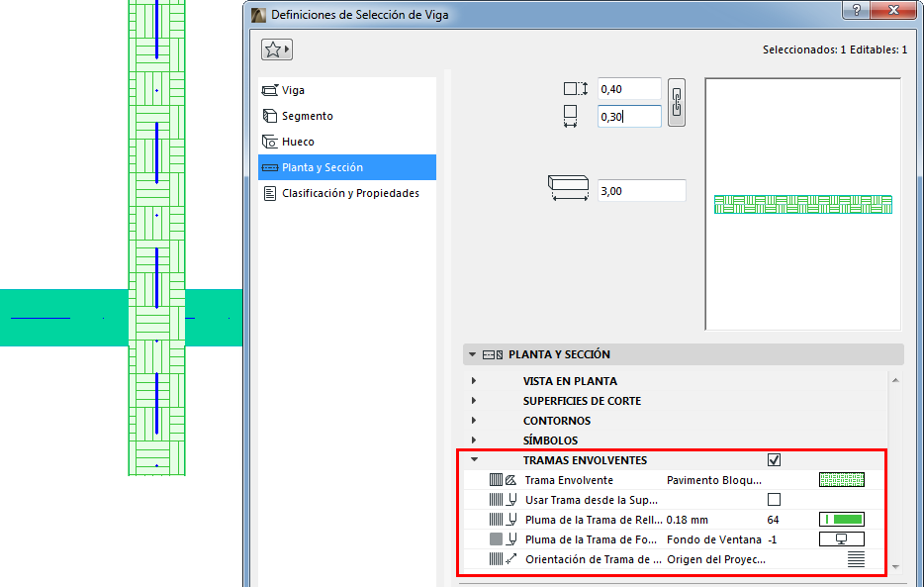Click the 'Seleccionados: 1 Editables: 1' text

coord(834,50)
